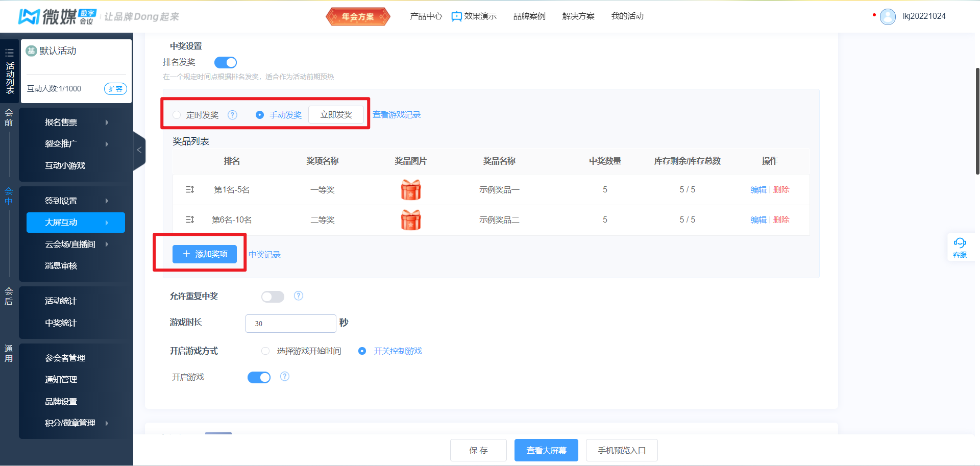This screenshot has width=980, height=466.
Task: Collapse the sidebar with arrow handle
Action: tap(139, 150)
